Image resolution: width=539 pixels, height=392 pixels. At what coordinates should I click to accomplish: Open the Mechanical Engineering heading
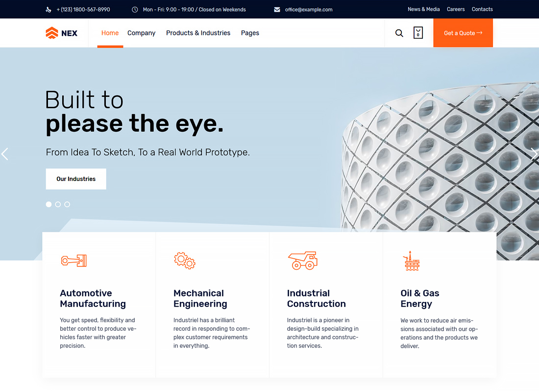[200, 298]
